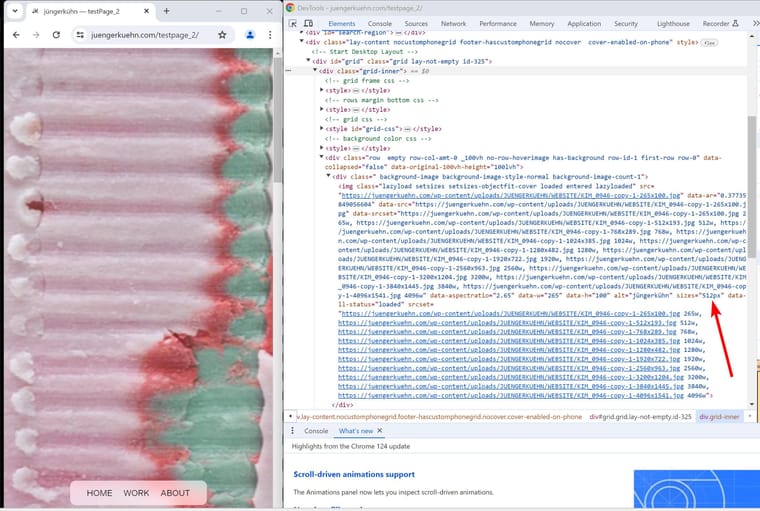760x511 pixels.
Task: View site information icon in address bar
Action: 80,35
